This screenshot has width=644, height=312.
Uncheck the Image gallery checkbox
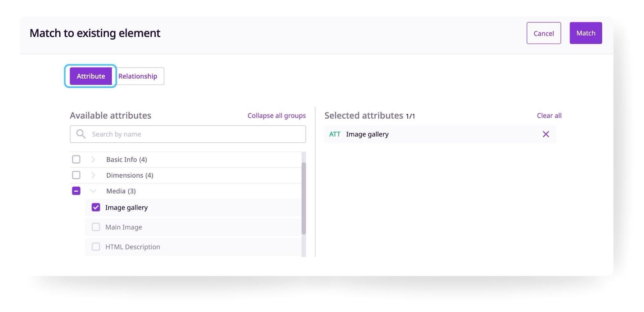click(x=96, y=207)
